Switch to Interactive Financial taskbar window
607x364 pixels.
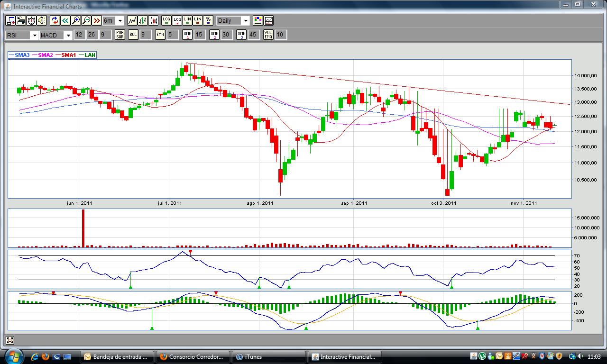pos(345,357)
